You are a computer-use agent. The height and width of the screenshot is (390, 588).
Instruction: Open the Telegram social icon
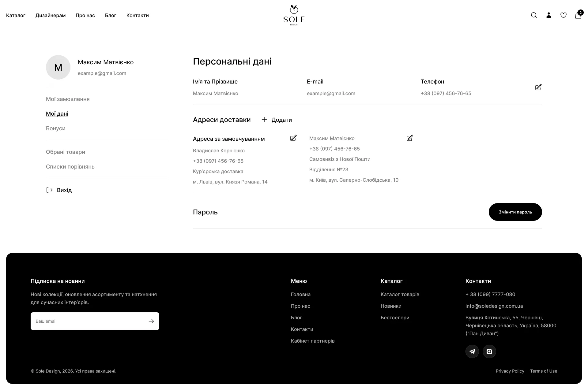[x=472, y=351]
